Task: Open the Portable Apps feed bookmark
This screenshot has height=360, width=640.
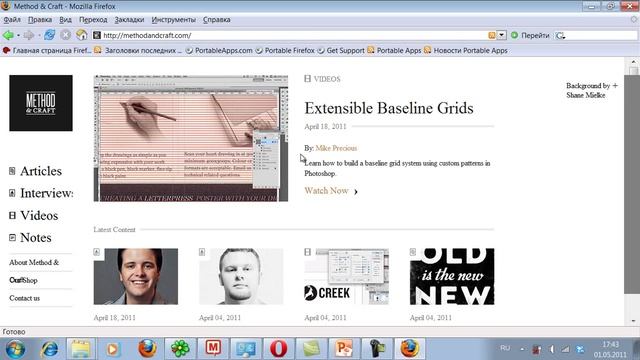Action: click(x=394, y=51)
